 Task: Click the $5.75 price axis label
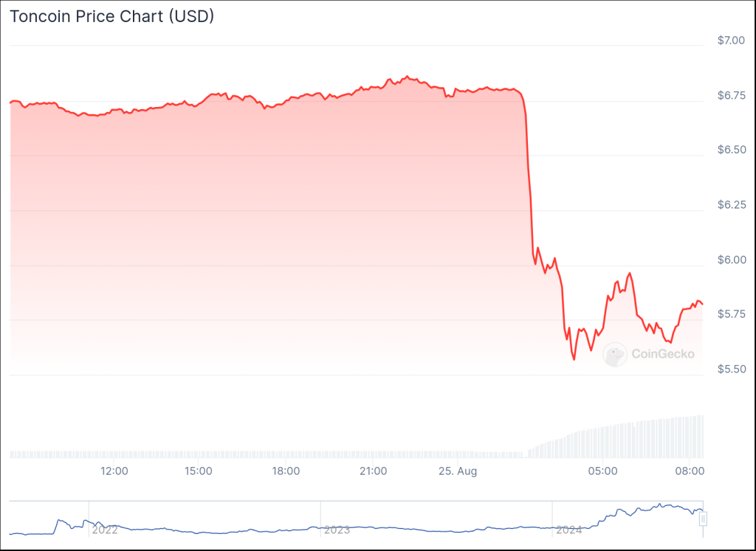pos(731,314)
